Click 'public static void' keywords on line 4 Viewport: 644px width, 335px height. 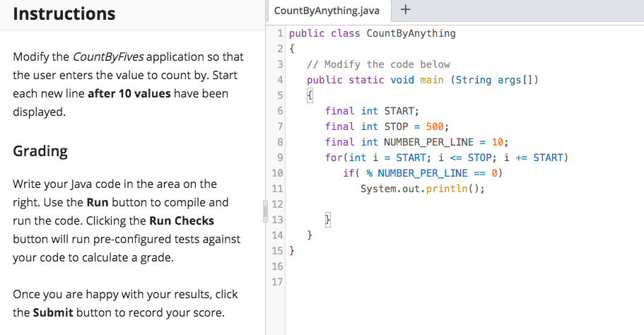click(361, 80)
